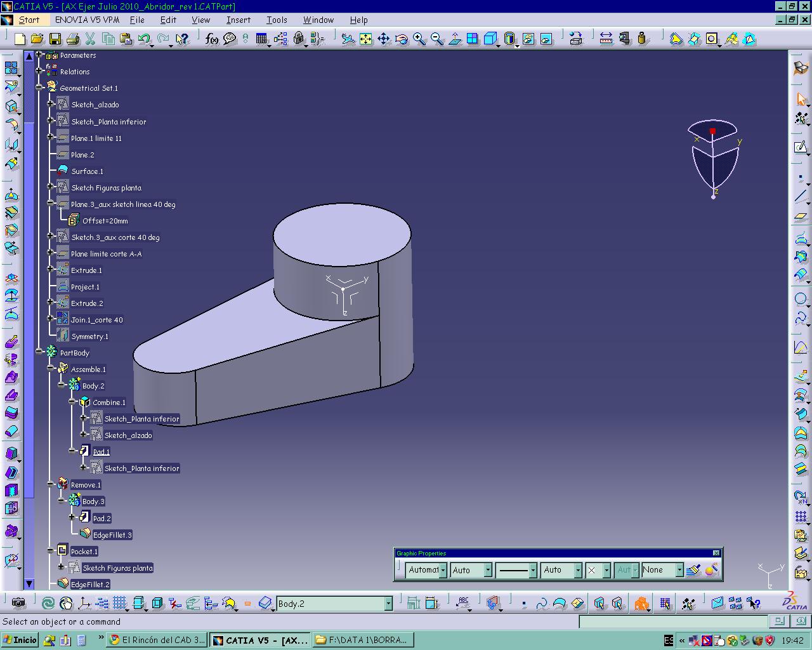This screenshot has height=650, width=812.
Task: Open the Insert menu
Action: 239,20
